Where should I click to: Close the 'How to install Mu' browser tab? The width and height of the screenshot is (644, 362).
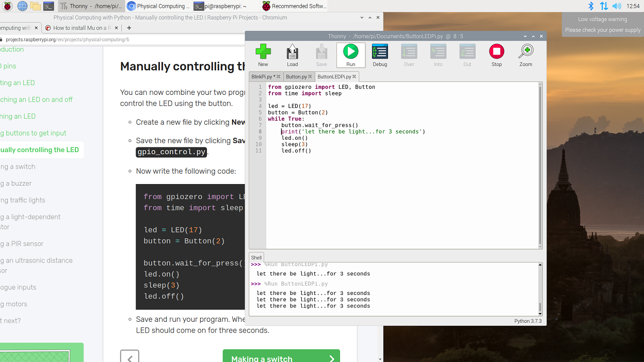[116, 28]
